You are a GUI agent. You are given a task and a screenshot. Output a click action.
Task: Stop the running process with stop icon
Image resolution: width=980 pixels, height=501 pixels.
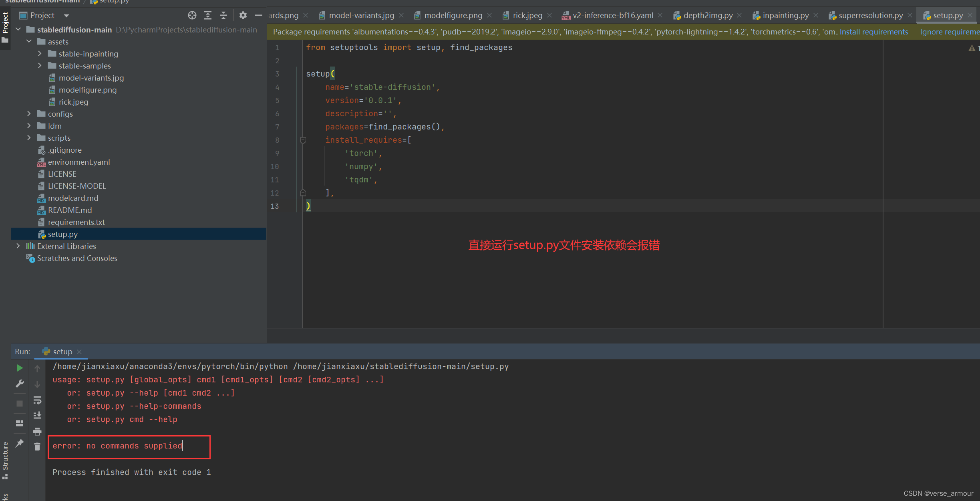(19, 403)
